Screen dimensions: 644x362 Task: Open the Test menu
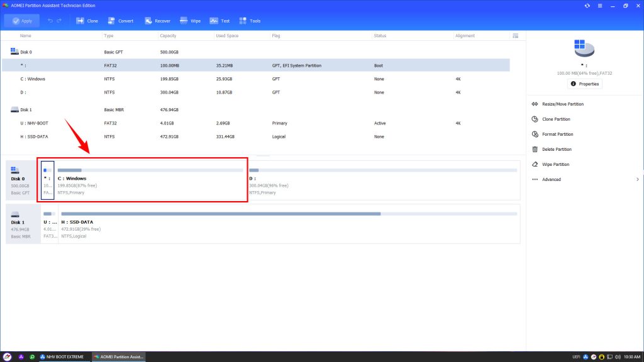click(x=219, y=21)
